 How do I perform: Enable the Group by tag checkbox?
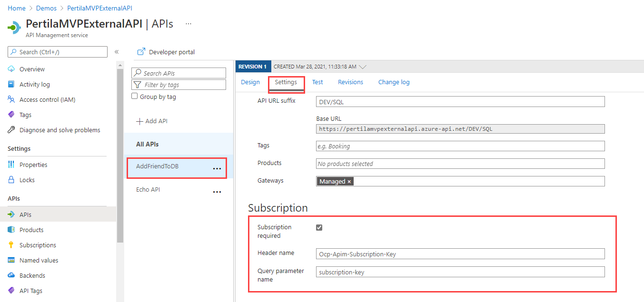(x=135, y=97)
